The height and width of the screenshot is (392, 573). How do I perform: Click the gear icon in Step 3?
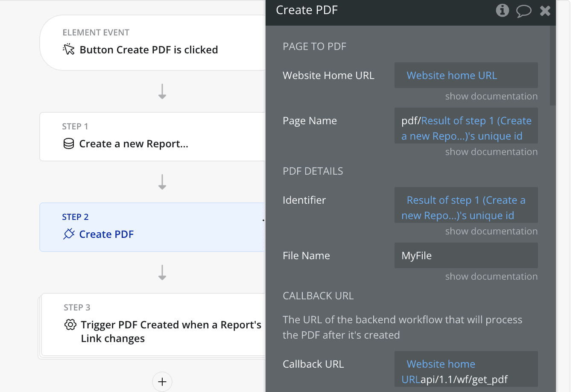click(70, 325)
